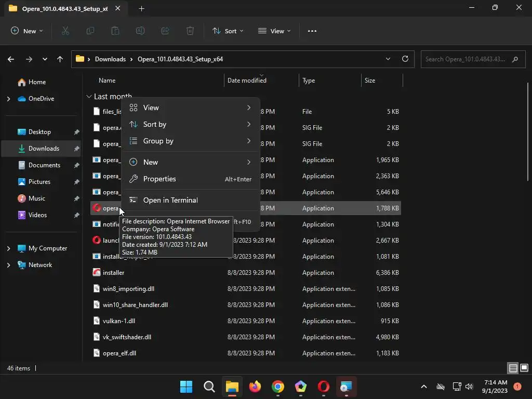The width and height of the screenshot is (532, 399).
Task: Expand Network in navigation pane
Action: coord(8,265)
